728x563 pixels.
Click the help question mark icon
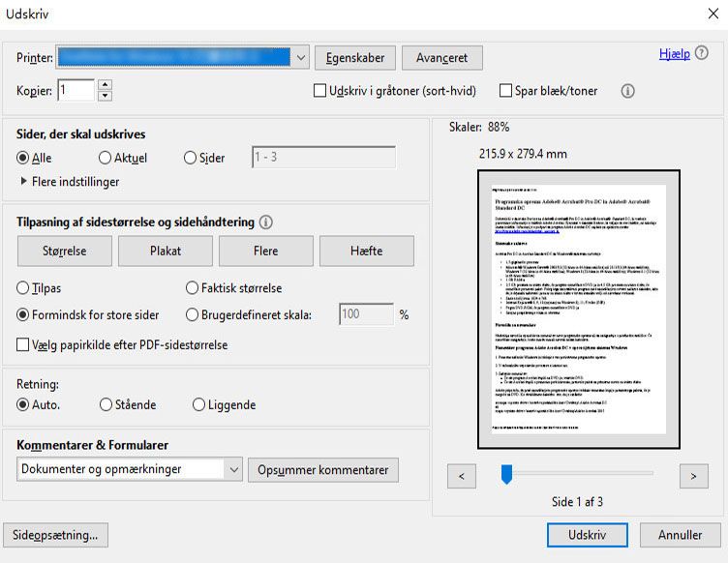[702, 53]
